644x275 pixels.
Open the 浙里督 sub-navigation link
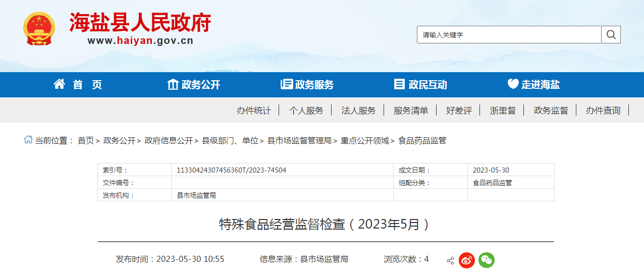[503, 111]
